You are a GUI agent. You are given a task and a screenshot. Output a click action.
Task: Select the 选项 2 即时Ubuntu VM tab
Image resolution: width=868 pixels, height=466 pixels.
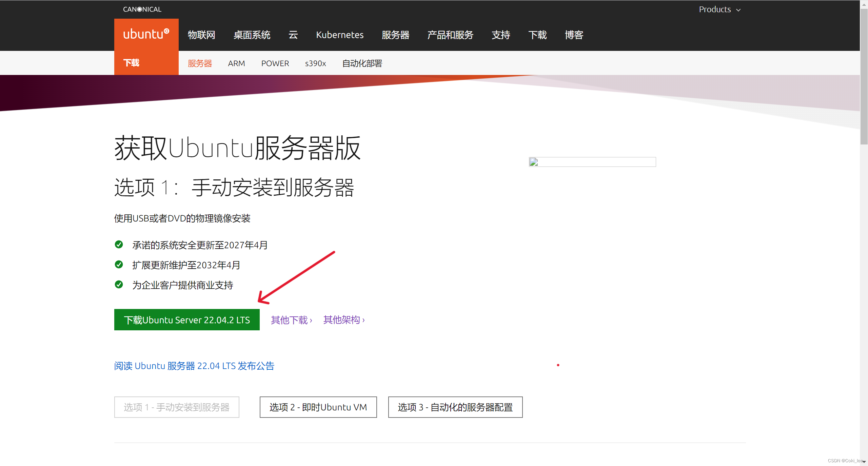tap(318, 407)
